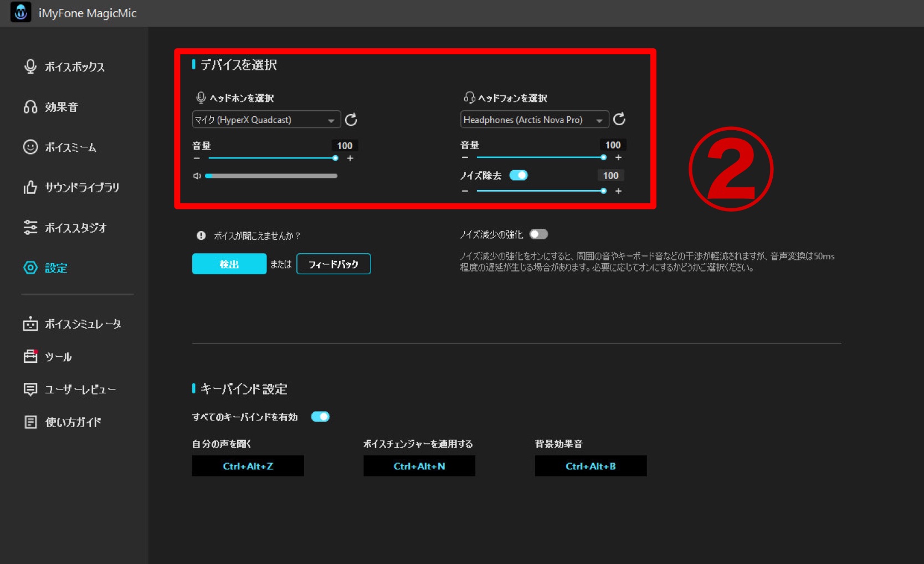The image size is (924, 564).
Task: Click the ノイズ除去 slider handle
Action: point(603,191)
